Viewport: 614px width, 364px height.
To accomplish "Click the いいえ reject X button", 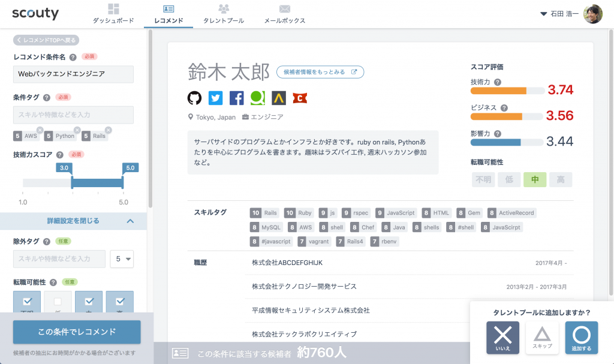I will 502,338.
